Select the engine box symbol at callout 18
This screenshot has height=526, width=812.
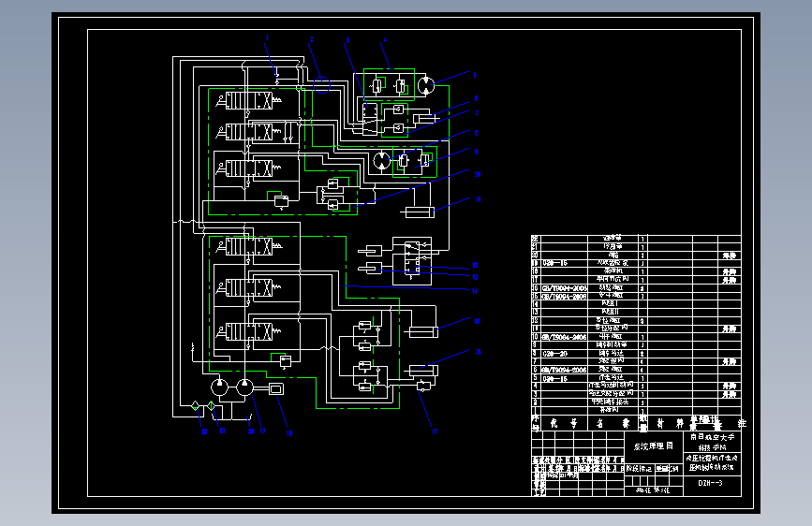click(276, 388)
